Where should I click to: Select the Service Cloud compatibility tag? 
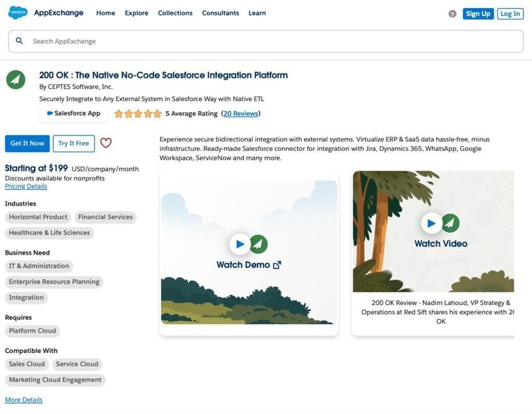pos(77,364)
